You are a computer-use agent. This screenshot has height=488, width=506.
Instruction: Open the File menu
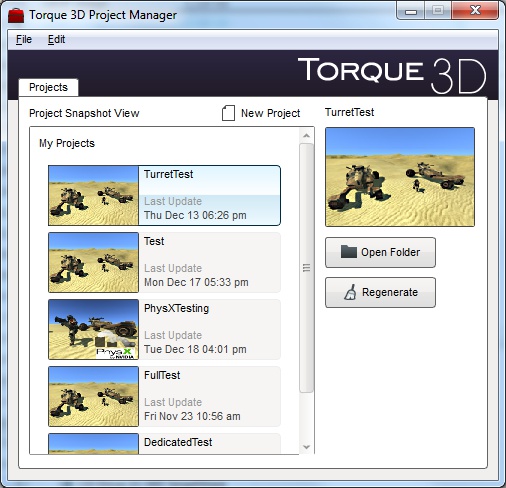click(24, 39)
